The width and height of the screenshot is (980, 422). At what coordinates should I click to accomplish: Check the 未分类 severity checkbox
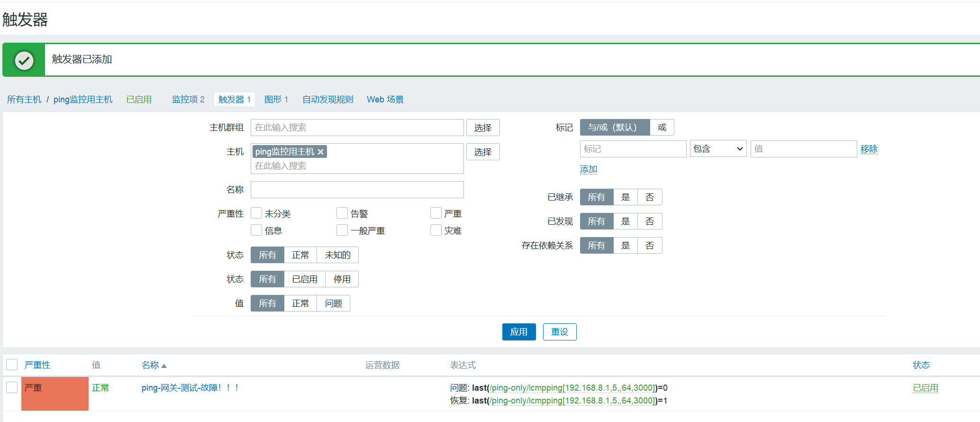(256, 213)
